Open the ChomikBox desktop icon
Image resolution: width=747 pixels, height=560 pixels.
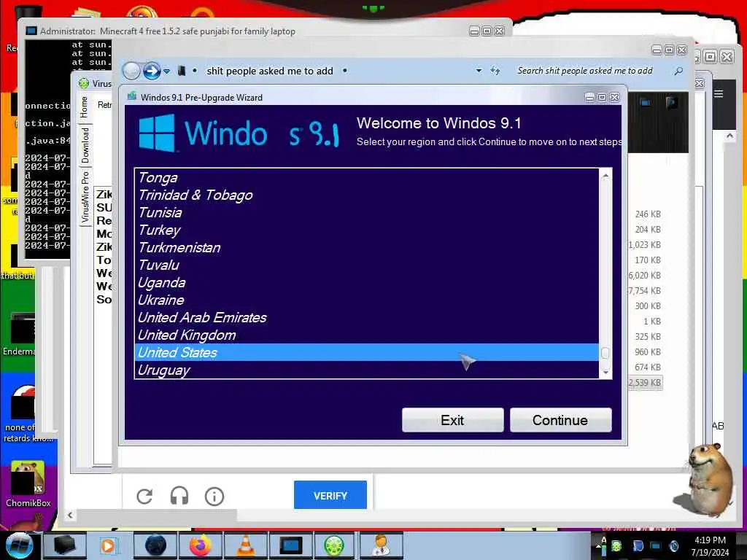coord(28,483)
